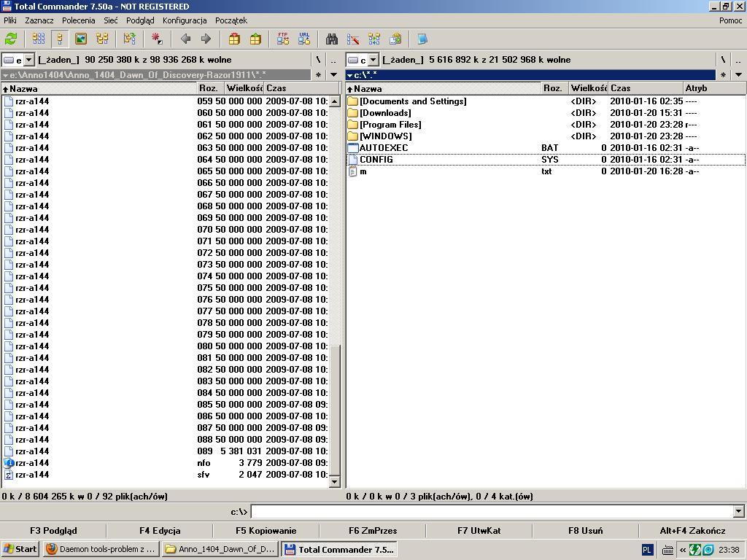Viewport: 747px width, 560px height.
Task: Click the Unpack files icon
Action: click(x=255, y=39)
